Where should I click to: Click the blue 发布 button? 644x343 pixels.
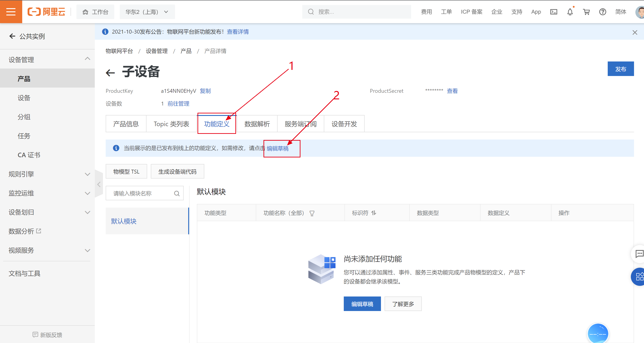click(620, 69)
